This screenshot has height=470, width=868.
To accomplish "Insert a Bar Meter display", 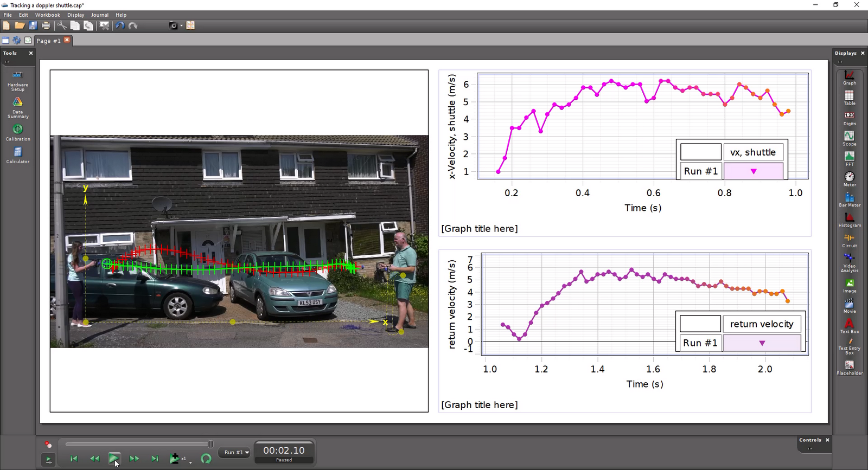I will coord(849,199).
